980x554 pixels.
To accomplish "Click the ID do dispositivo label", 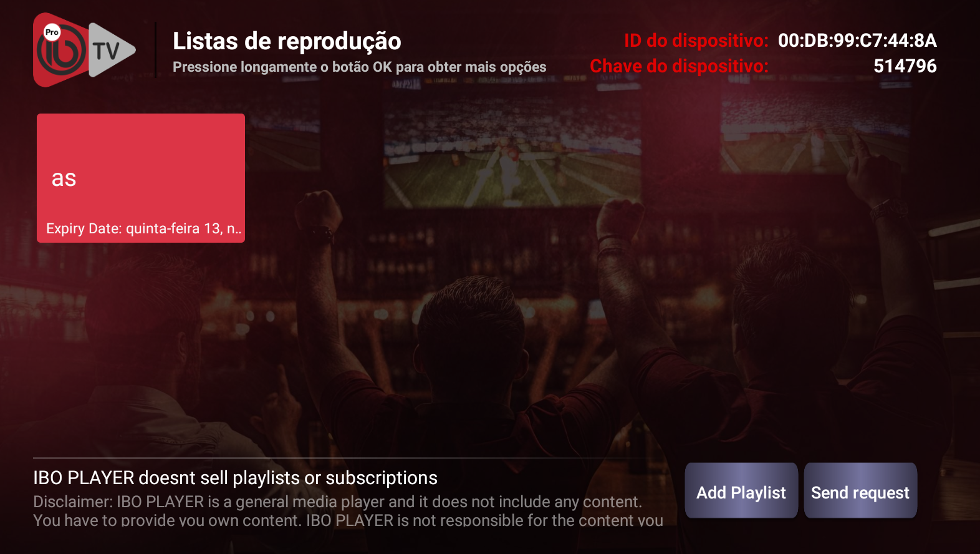I will click(696, 41).
